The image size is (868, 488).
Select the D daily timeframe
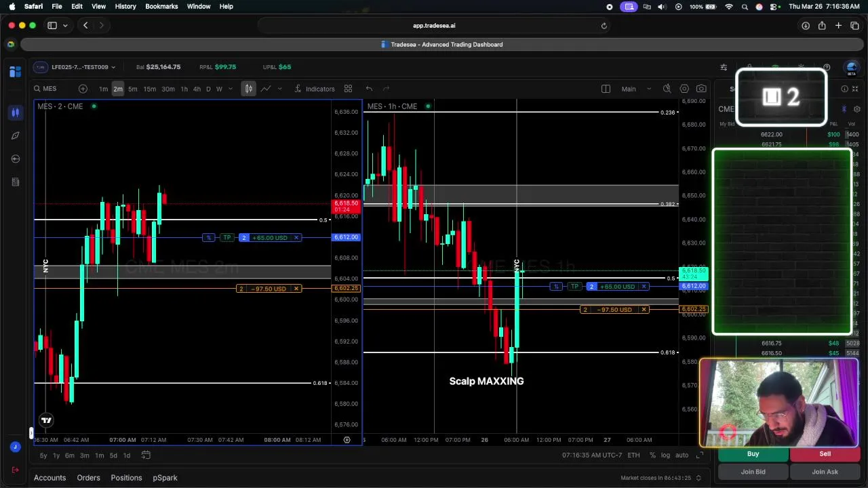click(208, 89)
